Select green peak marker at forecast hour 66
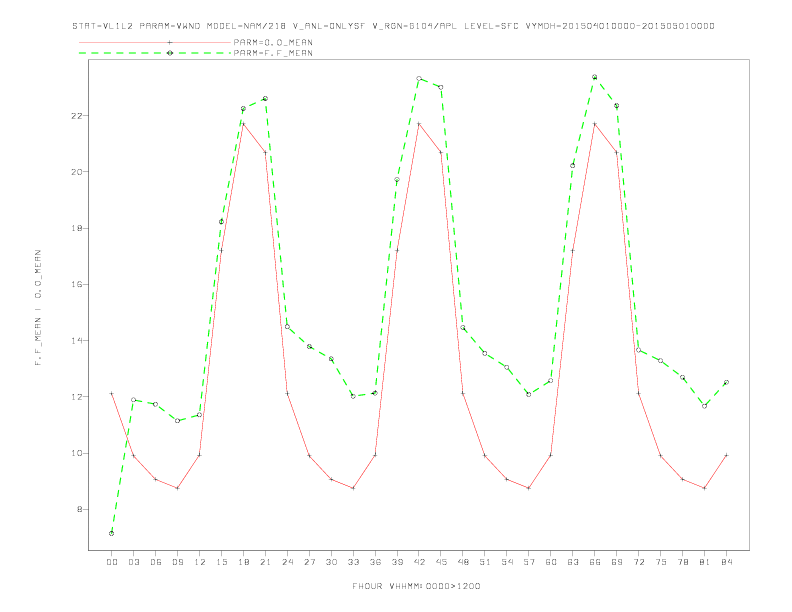 [595, 77]
